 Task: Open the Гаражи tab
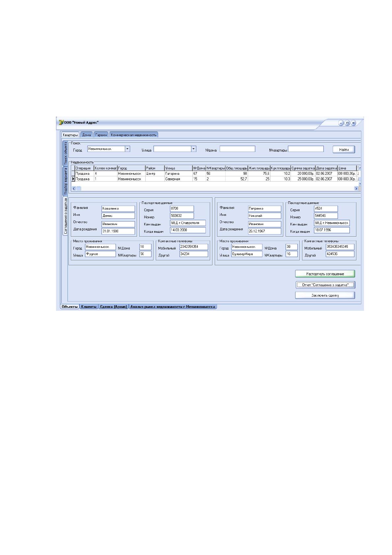(101, 135)
